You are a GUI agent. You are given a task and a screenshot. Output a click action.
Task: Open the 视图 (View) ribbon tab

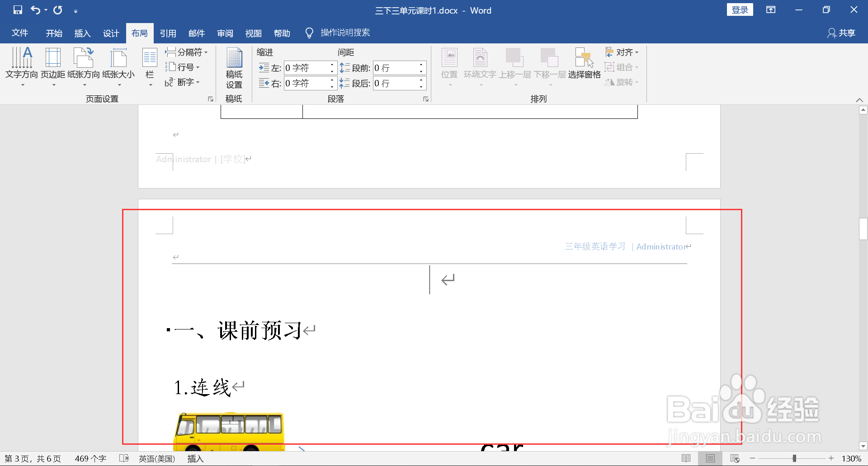click(x=254, y=33)
